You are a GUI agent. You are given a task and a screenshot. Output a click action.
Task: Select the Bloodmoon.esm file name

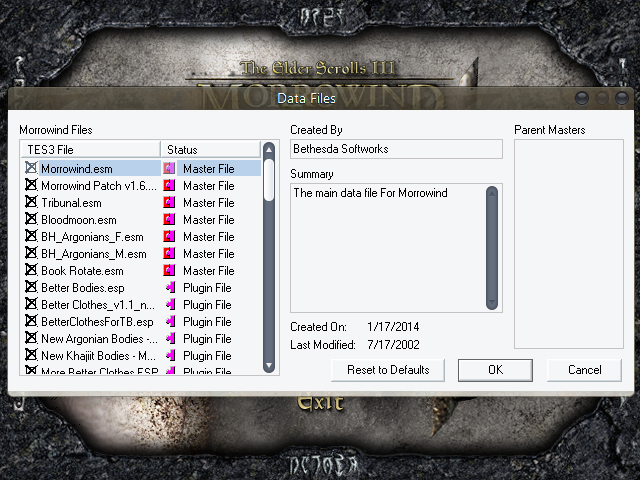[79, 220]
